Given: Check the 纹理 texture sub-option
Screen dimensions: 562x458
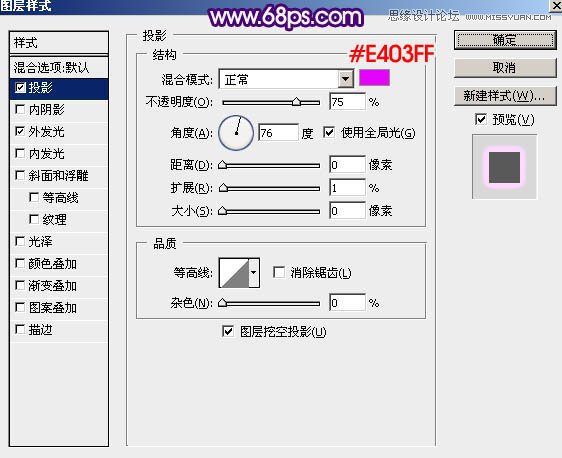Looking at the screenshot, I should pyautogui.click(x=34, y=219).
